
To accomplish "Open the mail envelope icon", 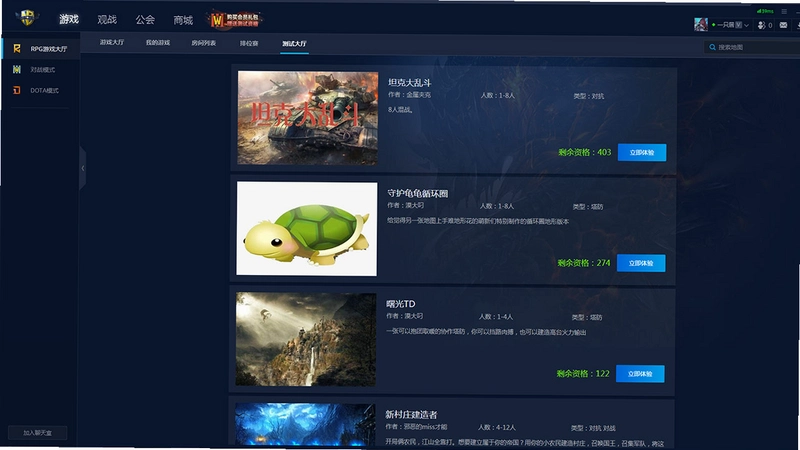I will (x=783, y=25).
